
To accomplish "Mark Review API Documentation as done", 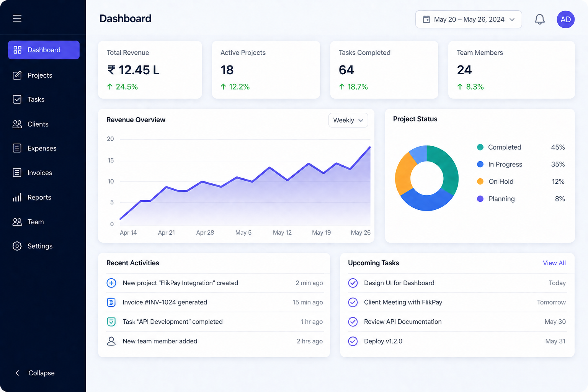I will point(353,322).
